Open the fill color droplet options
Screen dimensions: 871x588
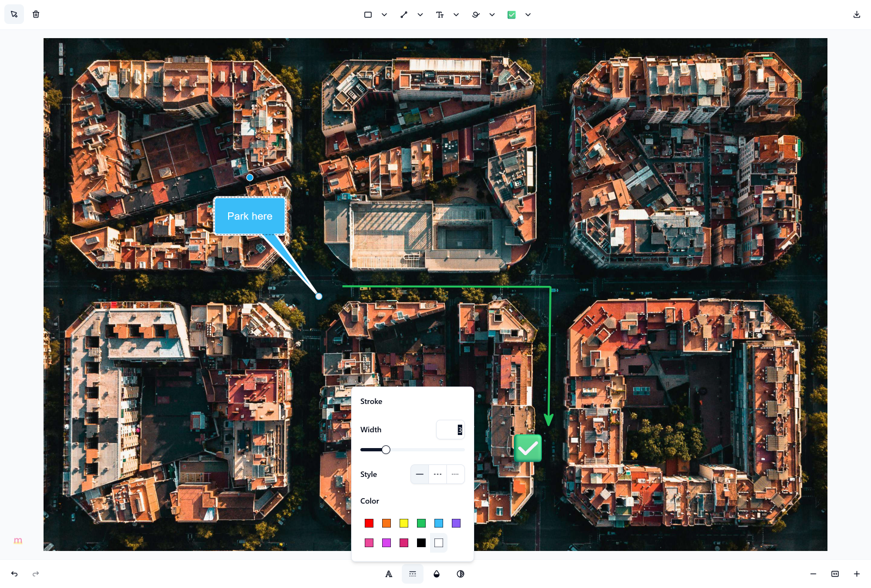(x=437, y=574)
